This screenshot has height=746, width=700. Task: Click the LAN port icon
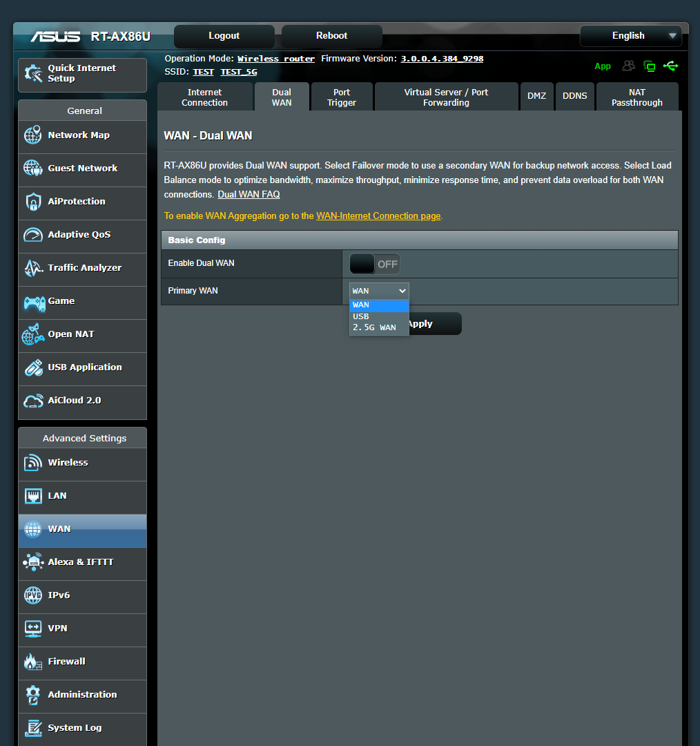click(x=33, y=496)
